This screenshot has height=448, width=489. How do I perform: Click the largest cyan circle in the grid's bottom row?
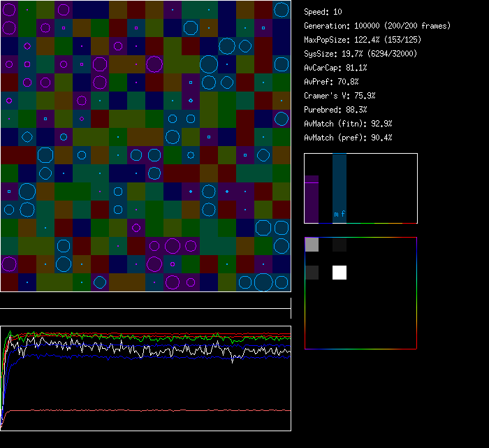(263, 282)
